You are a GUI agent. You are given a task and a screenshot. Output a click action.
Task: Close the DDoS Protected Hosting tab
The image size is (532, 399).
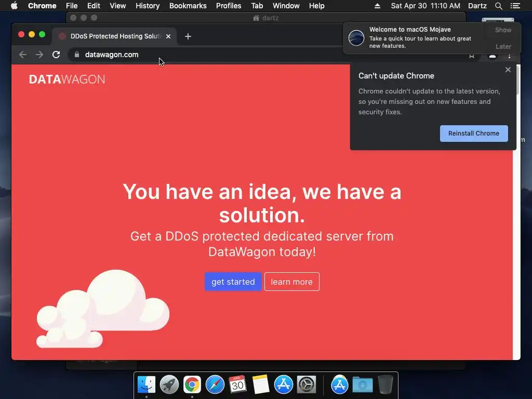coord(168,36)
